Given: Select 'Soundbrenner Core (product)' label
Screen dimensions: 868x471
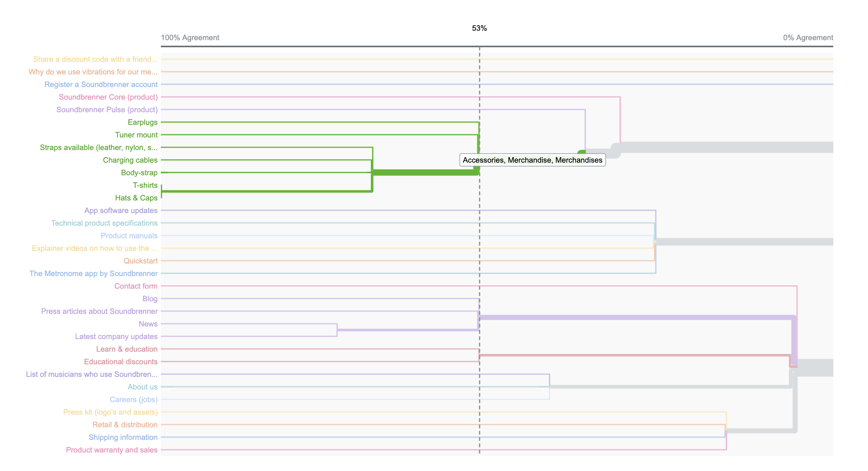Looking at the screenshot, I should (x=108, y=97).
